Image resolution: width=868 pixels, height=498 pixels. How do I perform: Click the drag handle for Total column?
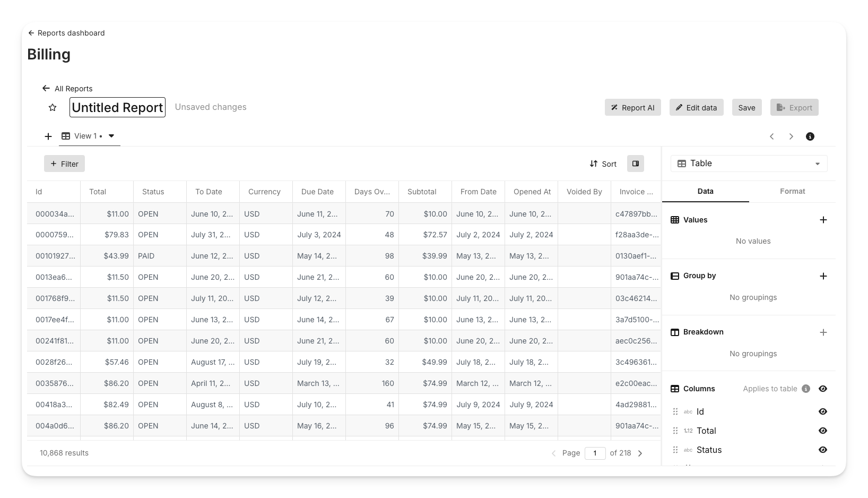click(675, 431)
